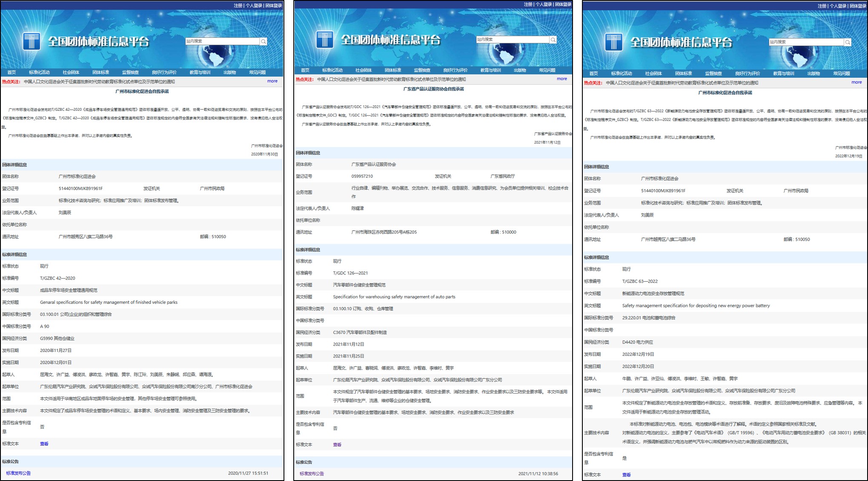The width and height of the screenshot is (868, 481).
Task: Open 出版物 menu in the middle page
Action: point(520,70)
